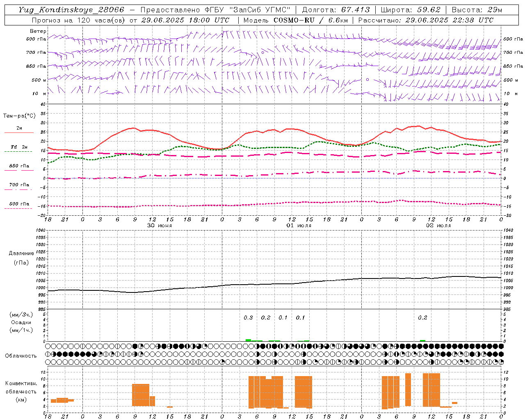This screenshot has width=525, height=420.
Task: Select the Td 2м dew point legend entry
Action: point(19,149)
